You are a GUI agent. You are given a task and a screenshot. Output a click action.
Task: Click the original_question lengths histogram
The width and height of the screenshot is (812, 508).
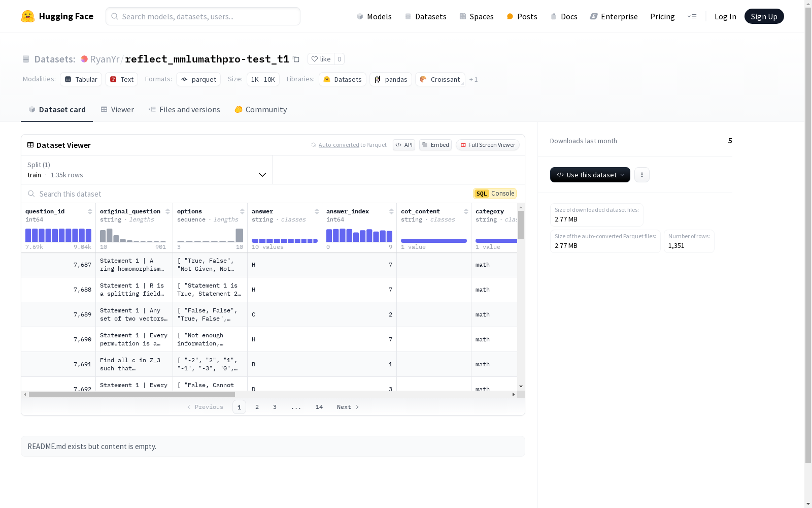[133, 235]
